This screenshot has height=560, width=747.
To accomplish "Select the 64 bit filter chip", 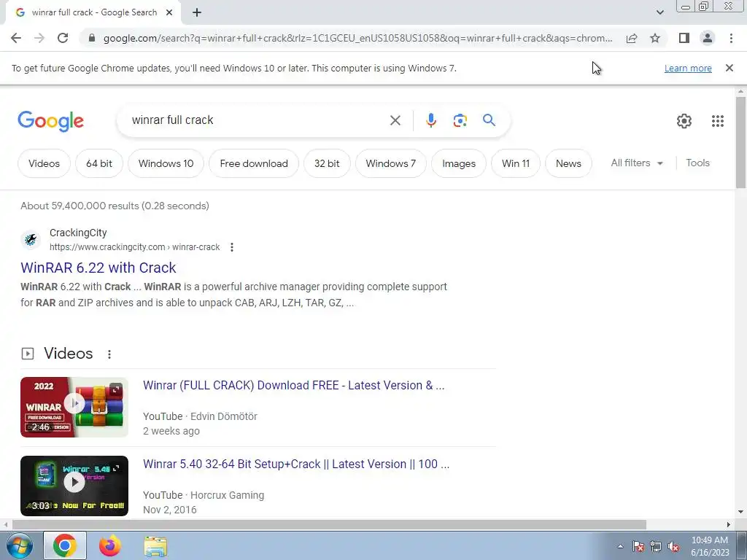I will click(99, 163).
